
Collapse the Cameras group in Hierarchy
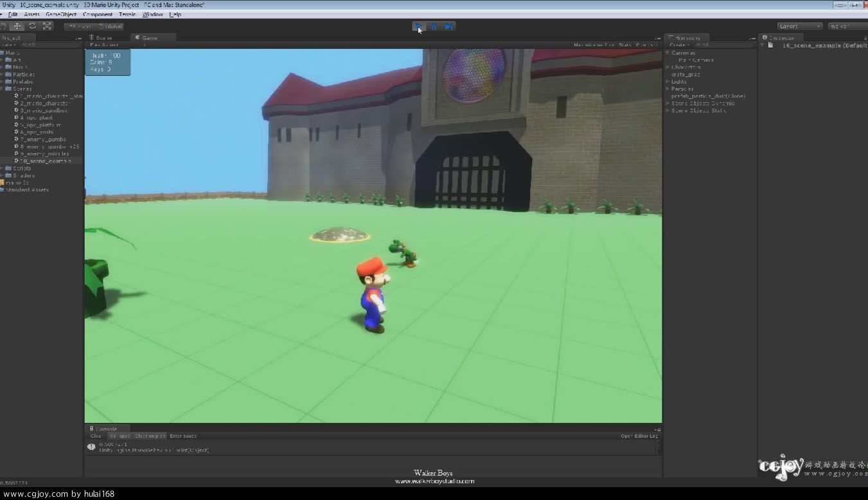coord(668,53)
